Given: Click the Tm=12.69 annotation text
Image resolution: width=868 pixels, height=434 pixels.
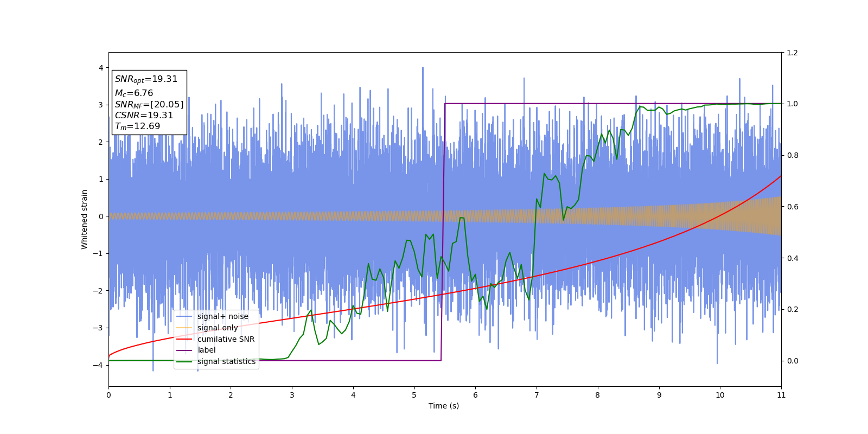Looking at the screenshot, I should [137, 126].
